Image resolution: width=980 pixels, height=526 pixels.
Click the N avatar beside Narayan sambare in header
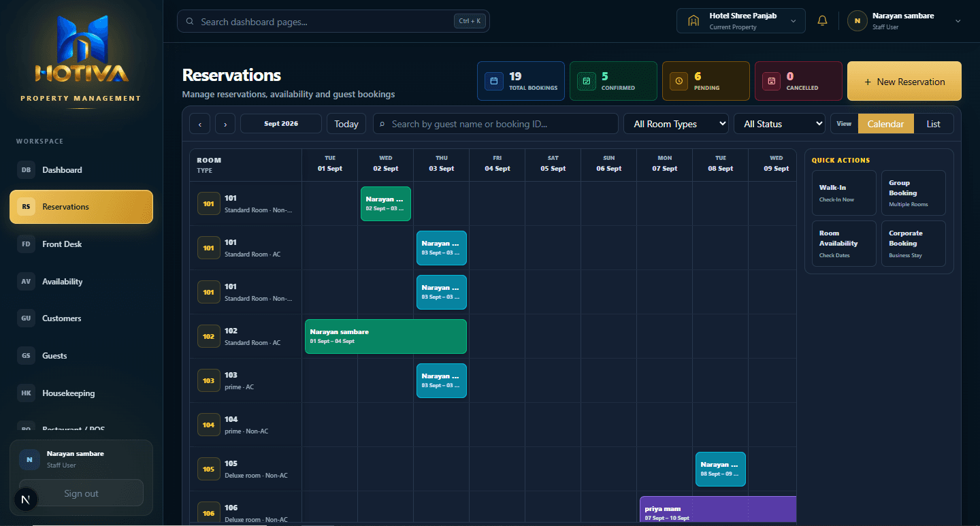pos(857,20)
